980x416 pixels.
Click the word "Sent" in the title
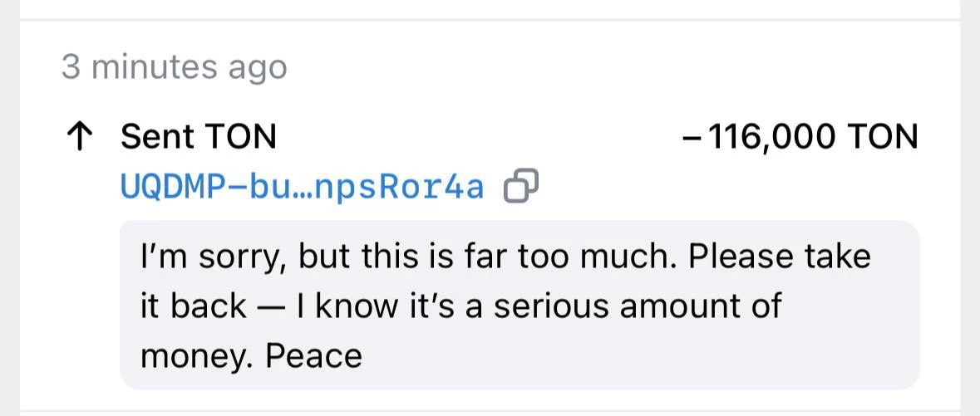[155, 136]
